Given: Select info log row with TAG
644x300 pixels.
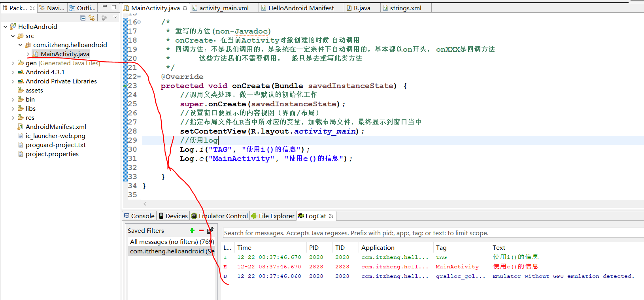Looking at the screenshot, I should pos(433,257).
